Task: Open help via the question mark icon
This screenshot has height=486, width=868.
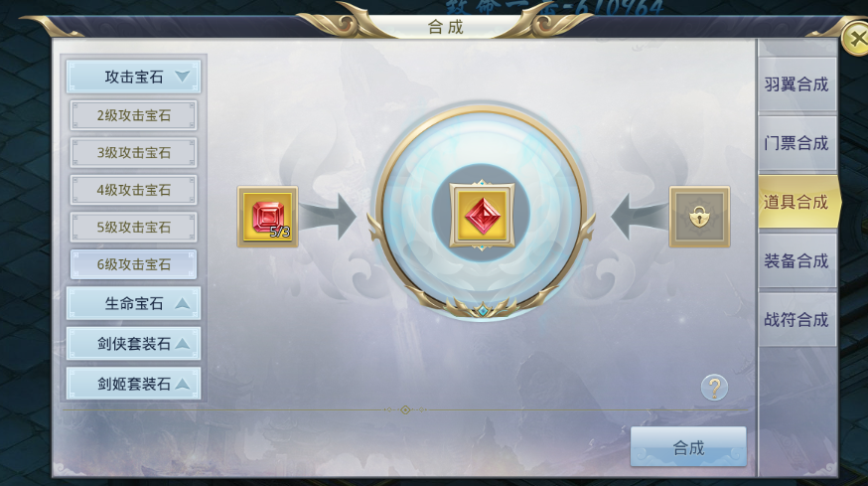Action: pos(714,388)
